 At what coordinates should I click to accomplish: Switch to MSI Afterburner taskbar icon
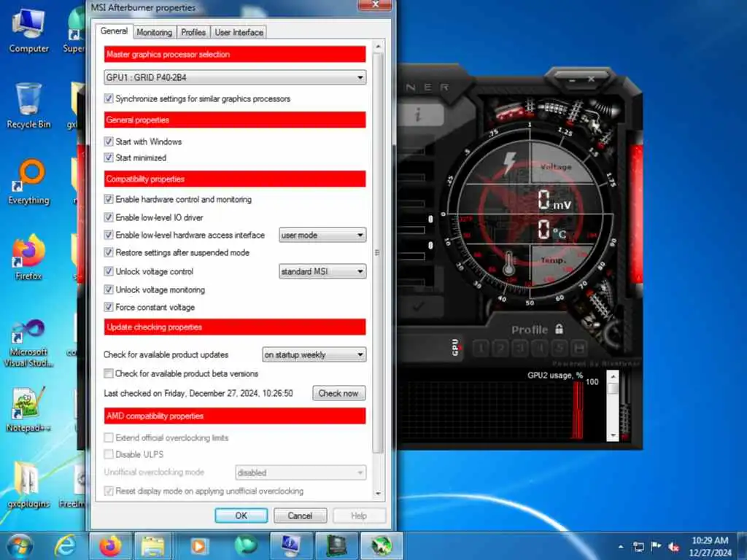[381, 545]
